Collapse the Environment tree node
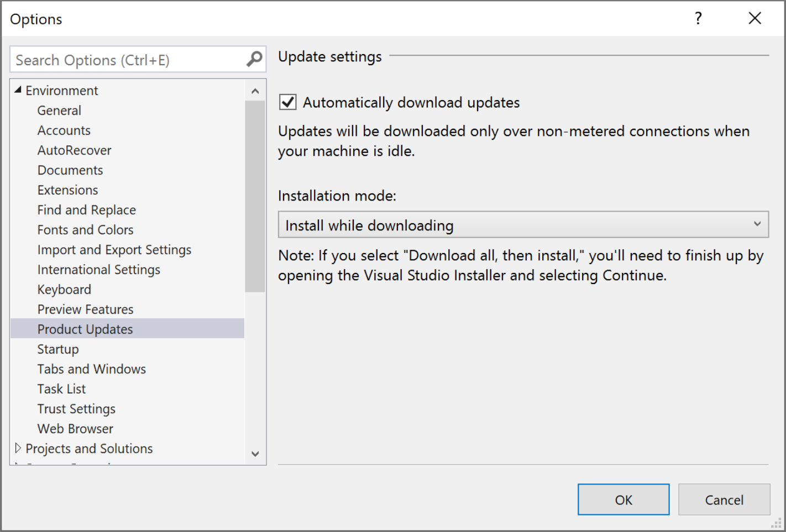This screenshot has width=786, height=532. coord(18,89)
